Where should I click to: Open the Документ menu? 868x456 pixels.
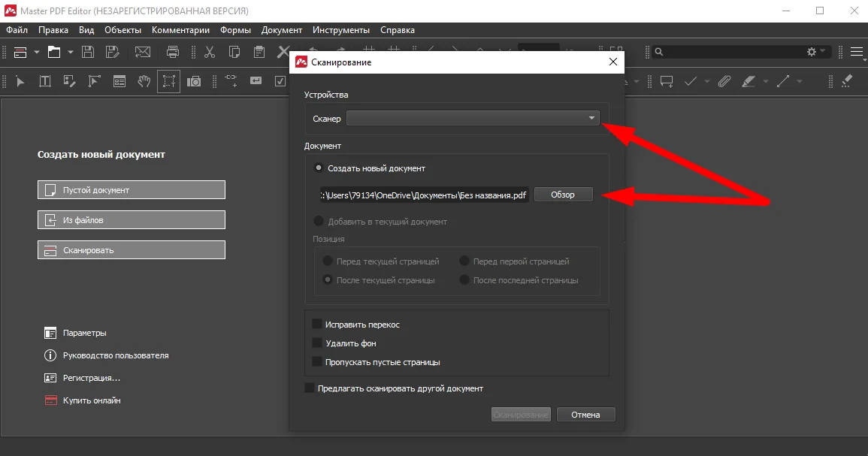click(x=282, y=30)
